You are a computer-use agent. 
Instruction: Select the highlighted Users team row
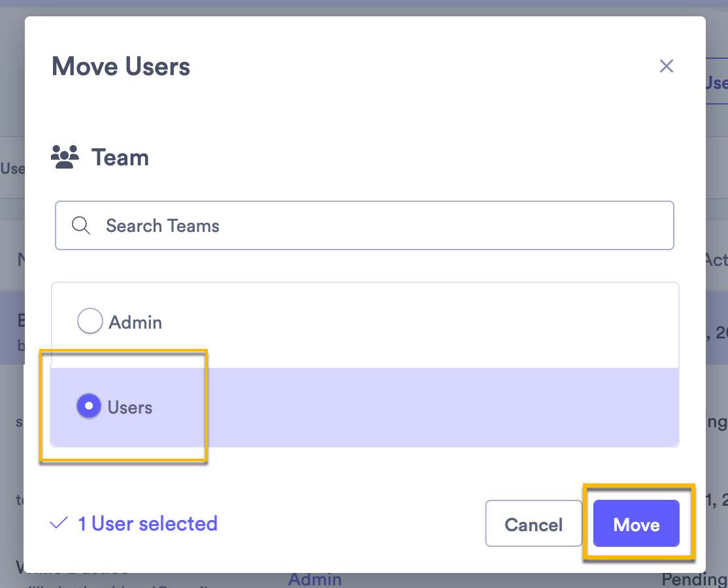coord(365,406)
